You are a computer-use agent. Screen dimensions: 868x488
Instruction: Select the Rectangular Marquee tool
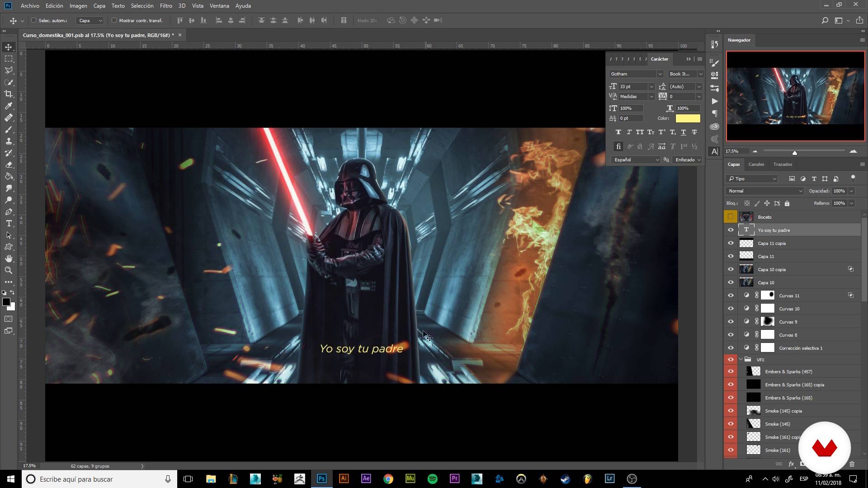[x=9, y=59]
